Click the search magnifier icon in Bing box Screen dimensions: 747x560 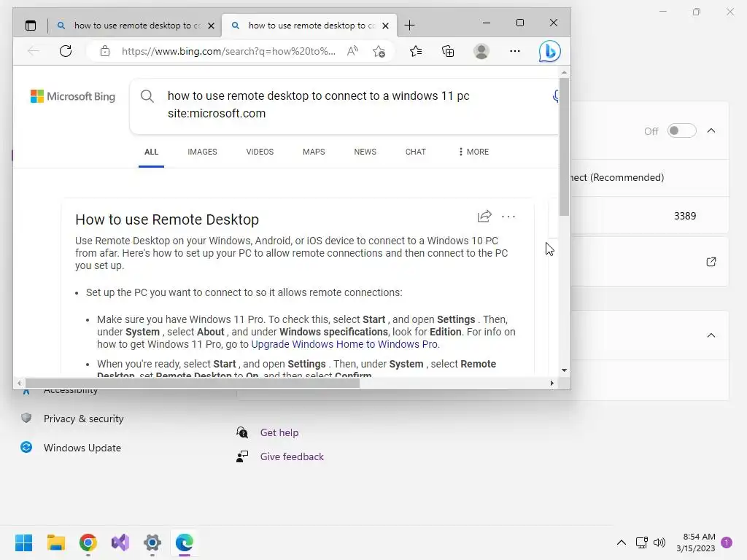pyautogui.click(x=147, y=96)
